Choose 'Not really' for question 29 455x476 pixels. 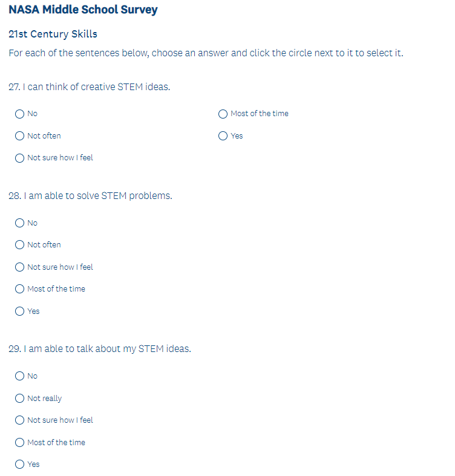point(20,399)
